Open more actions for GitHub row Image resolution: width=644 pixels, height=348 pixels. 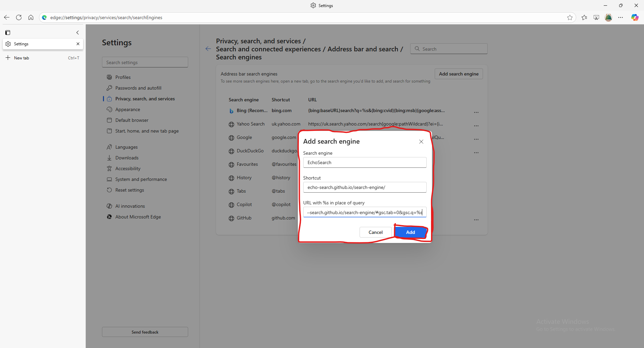point(476,219)
